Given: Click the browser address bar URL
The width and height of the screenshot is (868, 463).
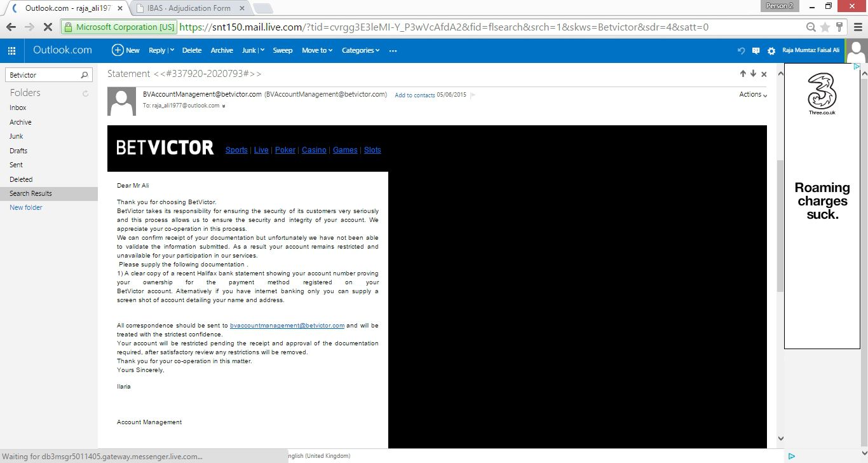Looking at the screenshot, I should [x=444, y=27].
